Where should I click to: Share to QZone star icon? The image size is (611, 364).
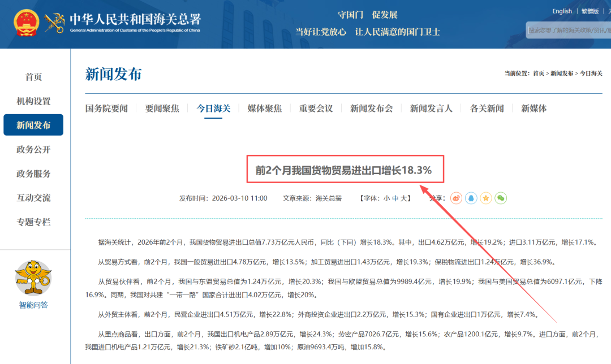tap(485, 198)
